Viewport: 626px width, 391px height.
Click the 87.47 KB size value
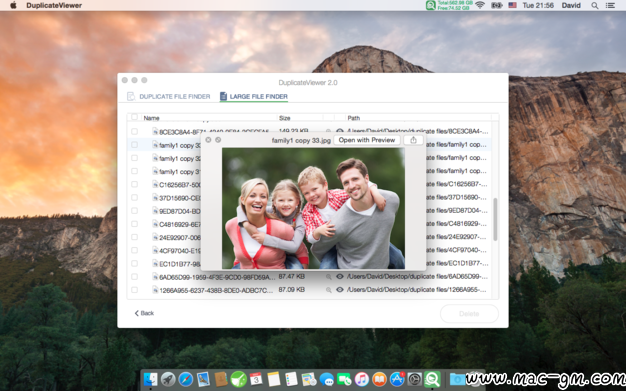(x=291, y=276)
